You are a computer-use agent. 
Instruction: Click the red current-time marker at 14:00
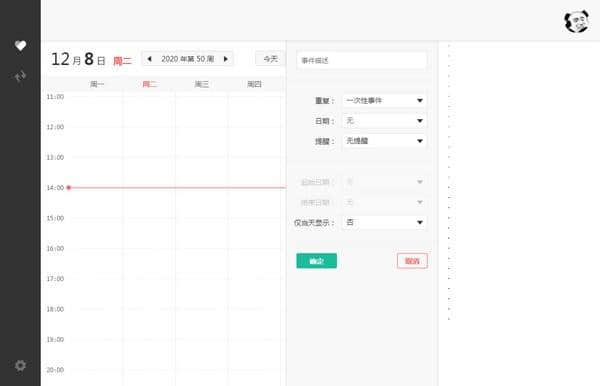[x=68, y=187]
